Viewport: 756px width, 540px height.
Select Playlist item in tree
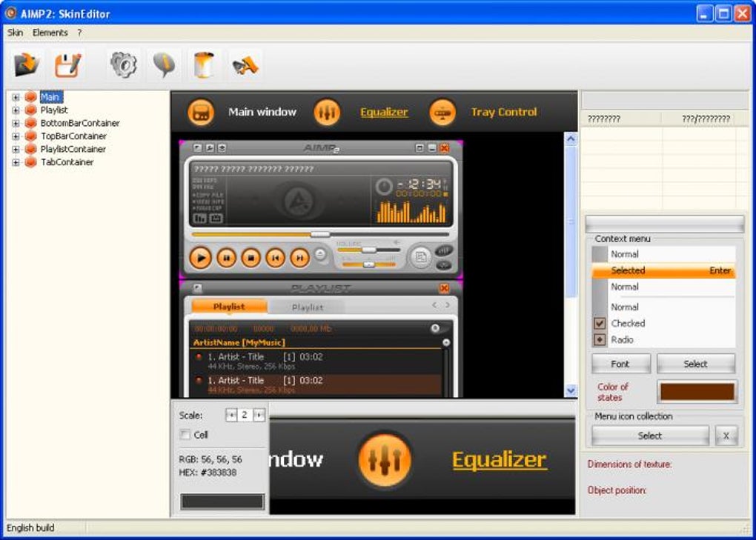[54, 110]
